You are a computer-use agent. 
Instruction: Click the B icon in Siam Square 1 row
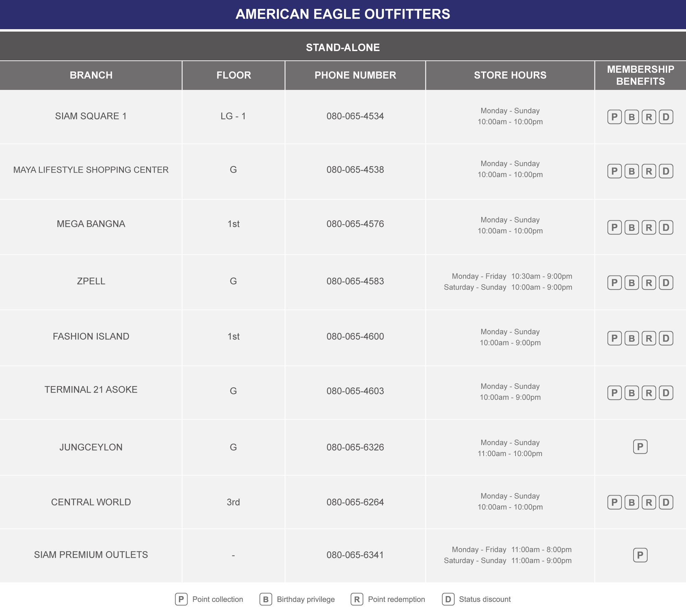point(631,117)
